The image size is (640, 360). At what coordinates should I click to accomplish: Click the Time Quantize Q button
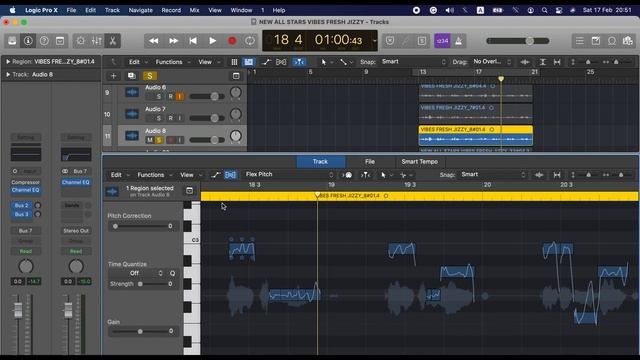click(172, 273)
